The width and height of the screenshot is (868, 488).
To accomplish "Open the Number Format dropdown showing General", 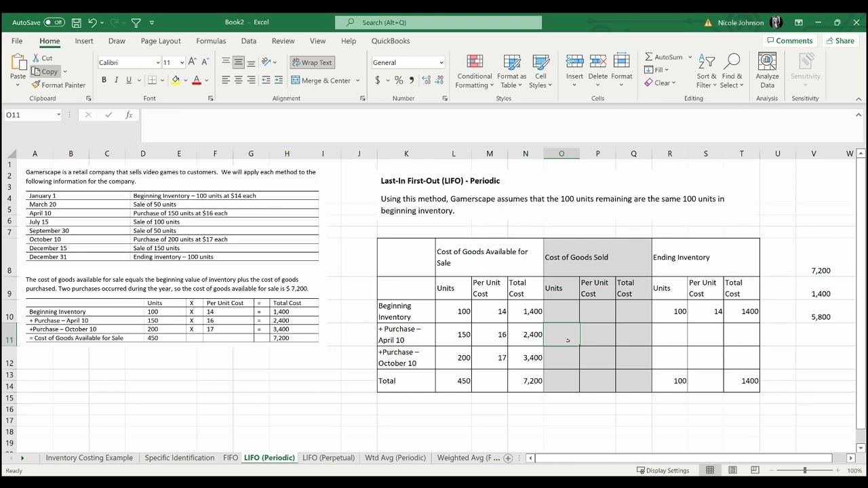I will (441, 62).
